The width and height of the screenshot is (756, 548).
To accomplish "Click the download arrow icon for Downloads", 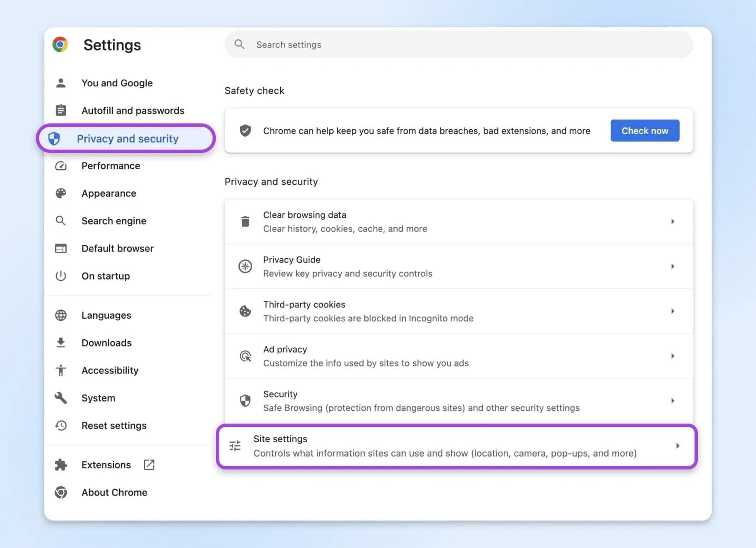I will (61, 343).
